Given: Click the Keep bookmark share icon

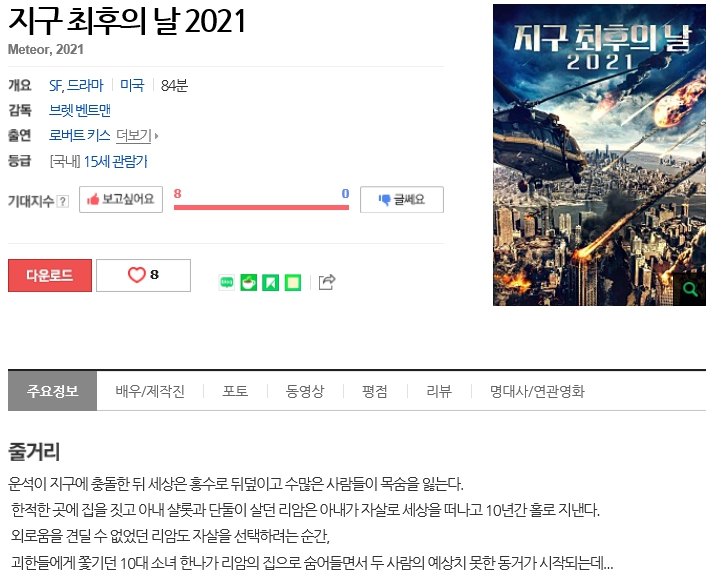Looking at the screenshot, I should [270, 283].
